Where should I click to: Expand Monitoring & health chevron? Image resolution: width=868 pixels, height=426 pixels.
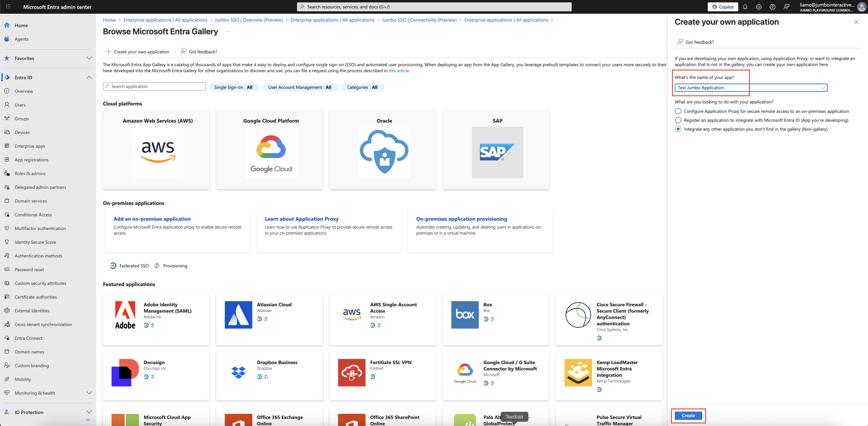point(89,393)
